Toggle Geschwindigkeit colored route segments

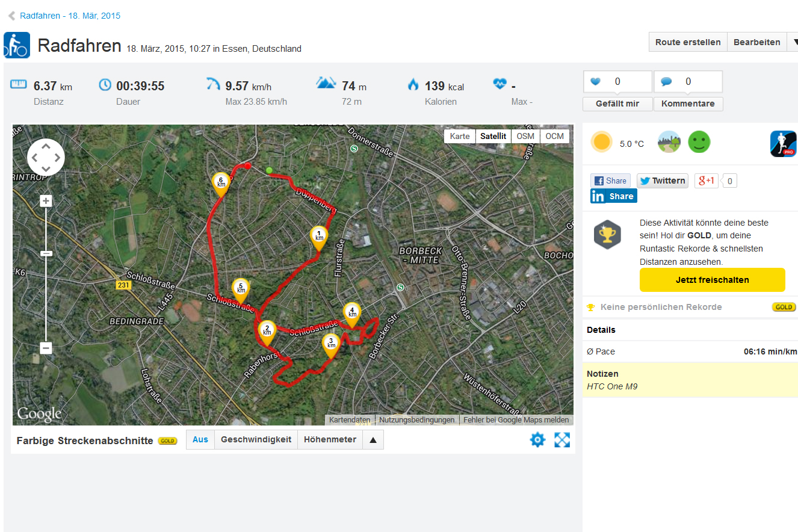point(256,440)
